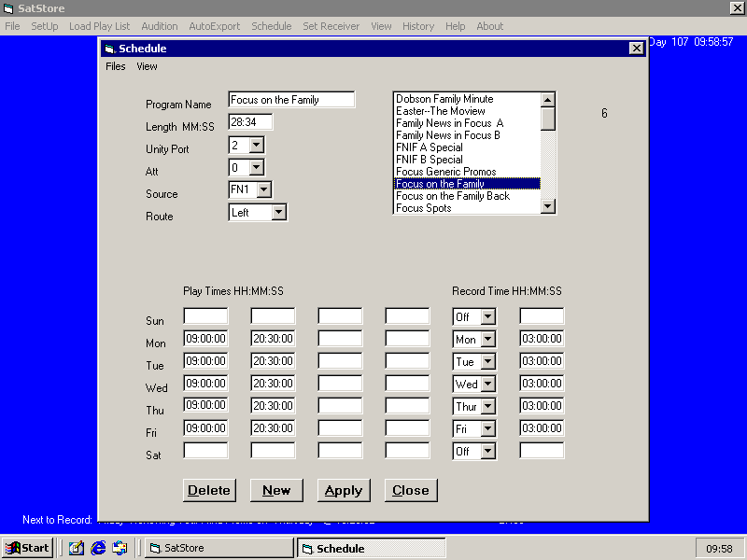Open the Thur record day dropdown
This screenshot has height=560, width=747.
(x=487, y=406)
